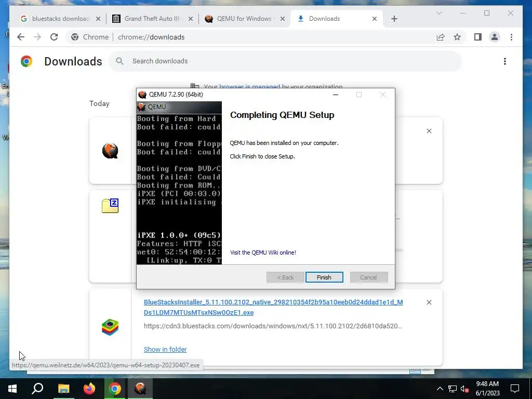This screenshot has height=399, width=532.
Task: Click the QEMU installer taskbar icon
Action: [140, 389]
